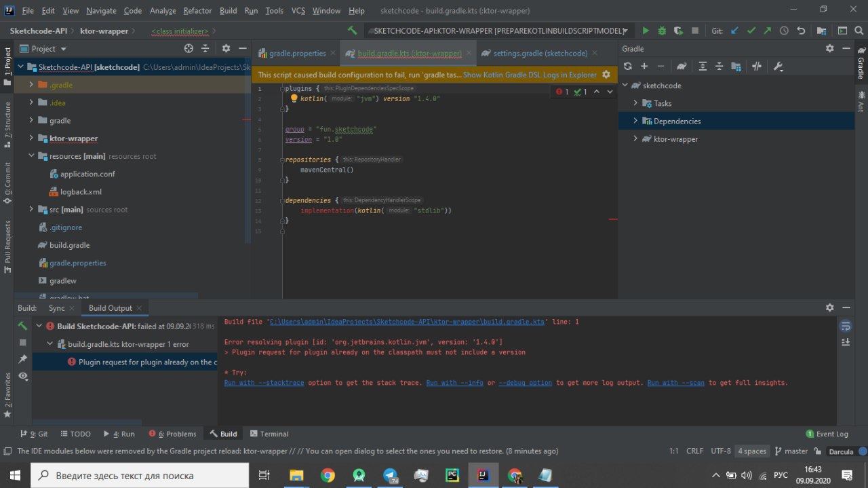Viewport: 868px width, 488px height.
Task: Click the lightbulb intention icon in editor
Action: (x=294, y=98)
